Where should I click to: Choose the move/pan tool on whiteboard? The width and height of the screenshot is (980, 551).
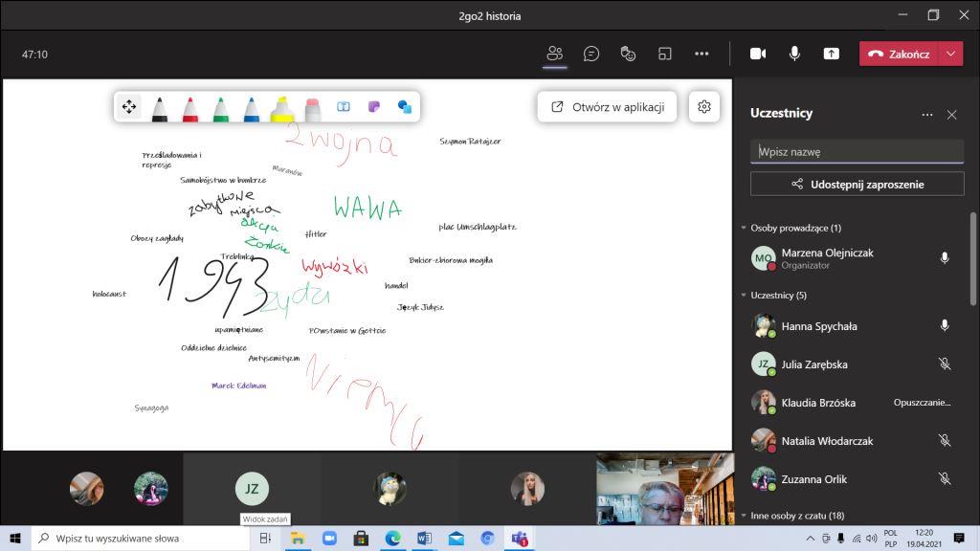click(129, 107)
